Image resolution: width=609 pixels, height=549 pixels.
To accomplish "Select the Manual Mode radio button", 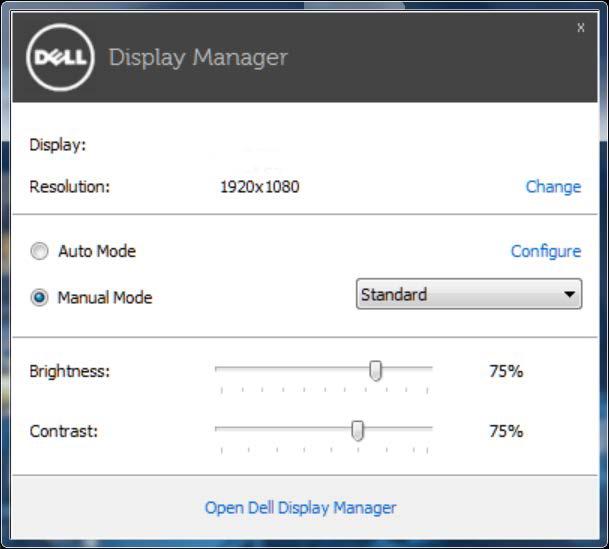I will (x=39, y=298).
